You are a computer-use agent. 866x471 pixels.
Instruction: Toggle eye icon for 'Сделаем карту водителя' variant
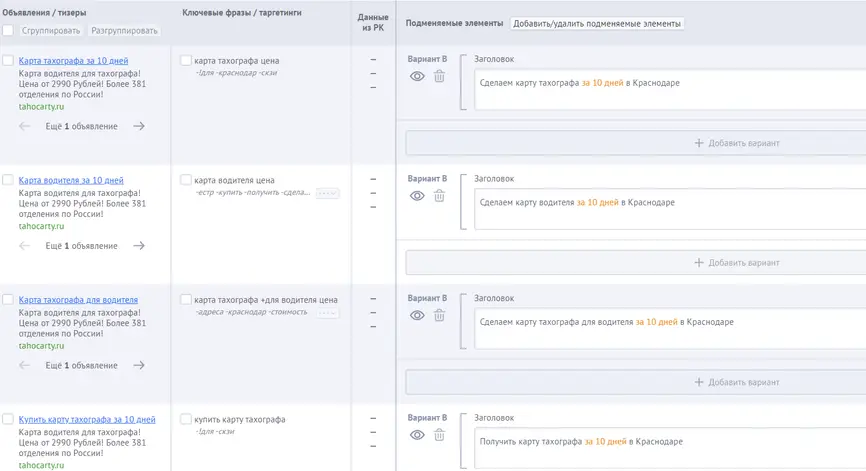(417, 195)
